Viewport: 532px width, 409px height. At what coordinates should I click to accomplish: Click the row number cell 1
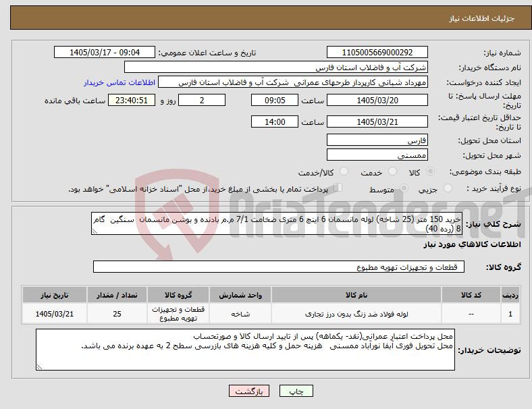(x=510, y=314)
